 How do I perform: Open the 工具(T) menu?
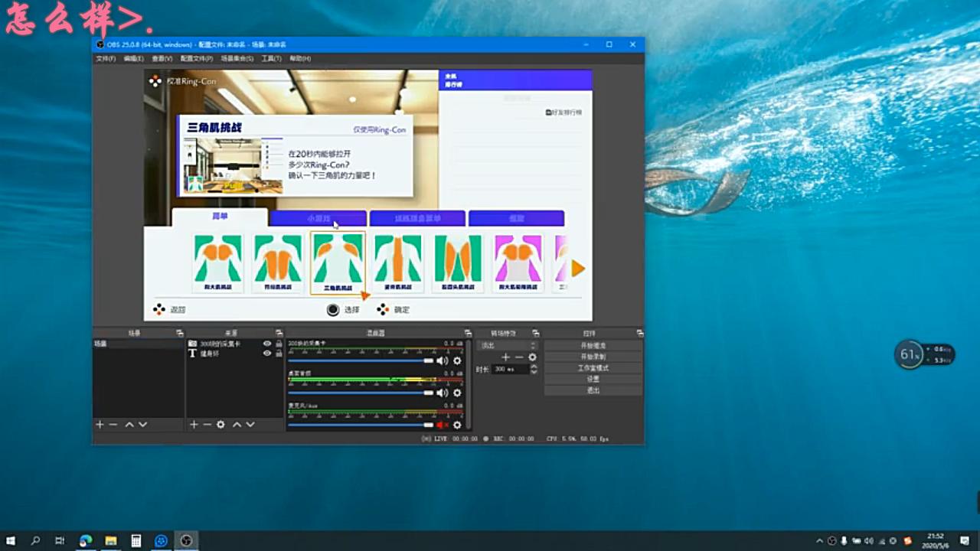pyautogui.click(x=272, y=59)
